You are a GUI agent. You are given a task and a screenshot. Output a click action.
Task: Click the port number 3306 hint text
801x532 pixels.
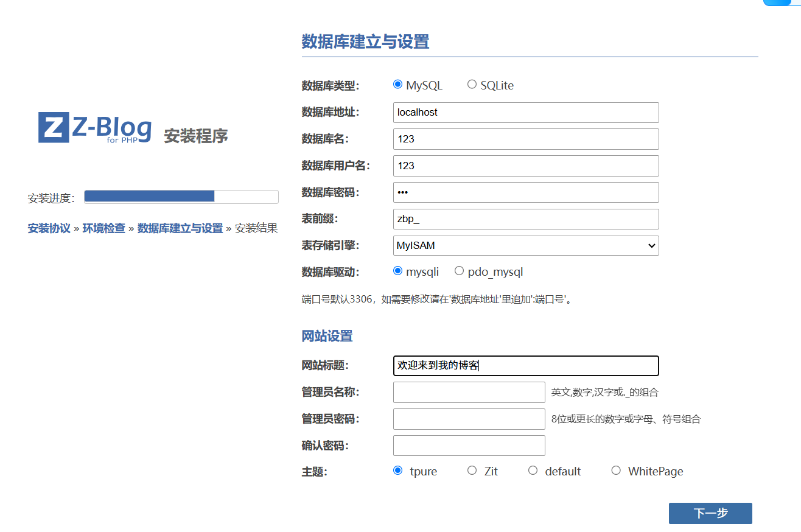coord(437,299)
